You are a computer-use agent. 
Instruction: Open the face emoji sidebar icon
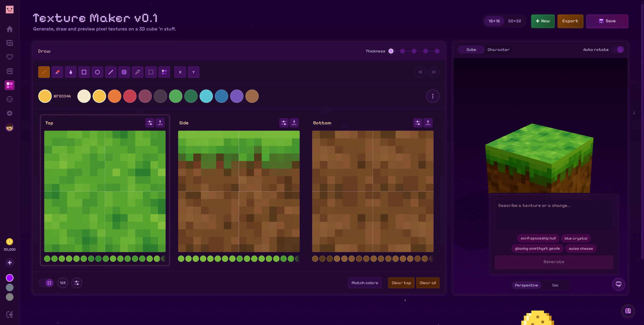click(10, 99)
